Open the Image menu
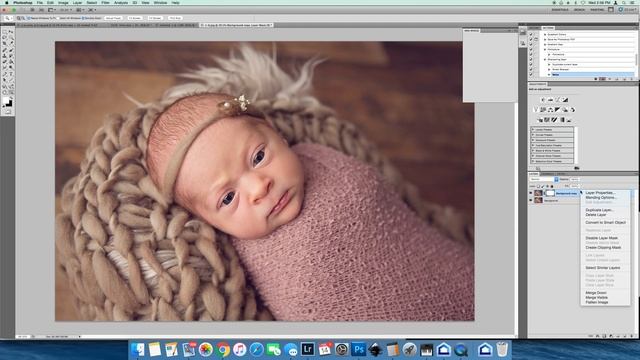The height and width of the screenshot is (360, 640). tap(63, 2)
